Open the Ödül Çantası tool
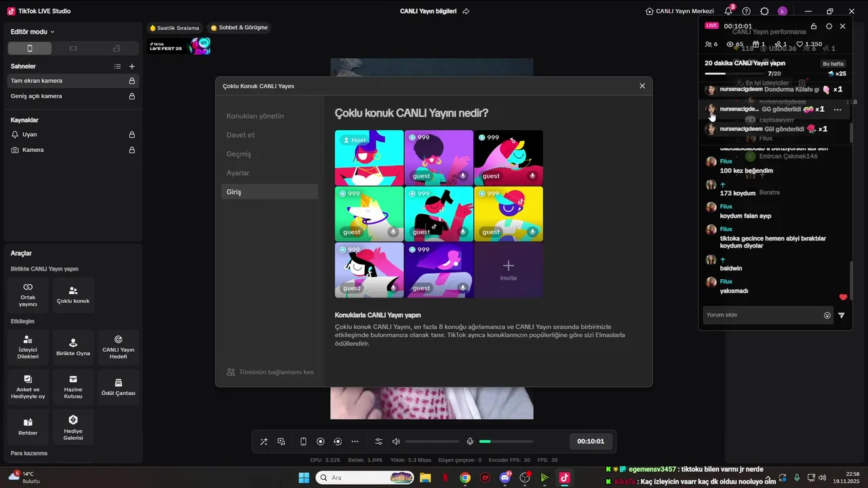This screenshot has width=868, height=488. (x=118, y=386)
